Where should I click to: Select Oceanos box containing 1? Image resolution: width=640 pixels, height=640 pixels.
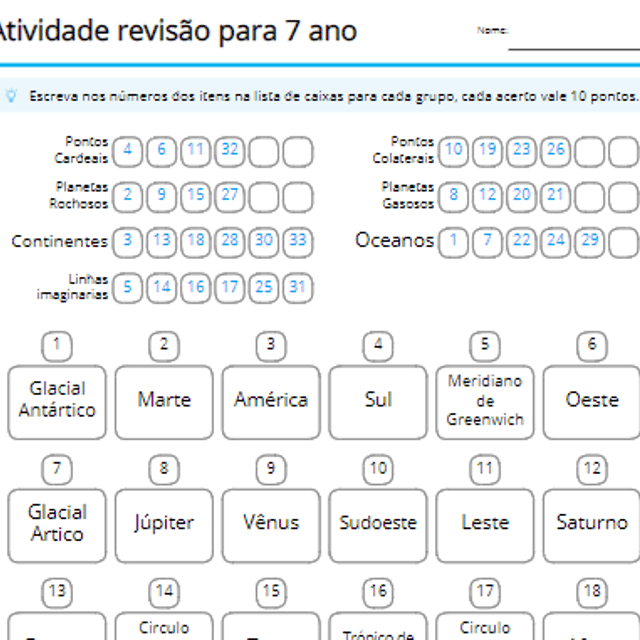pyautogui.click(x=453, y=242)
